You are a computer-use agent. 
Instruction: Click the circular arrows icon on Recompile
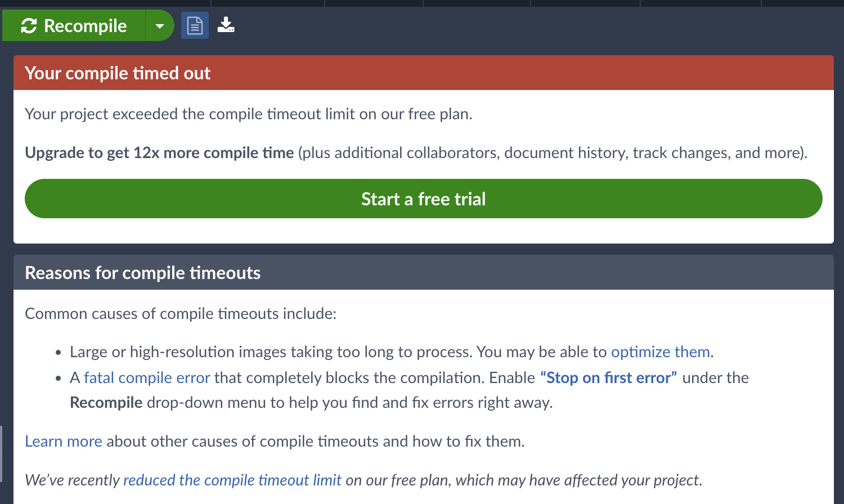pyautogui.click(x=29, y=26)
